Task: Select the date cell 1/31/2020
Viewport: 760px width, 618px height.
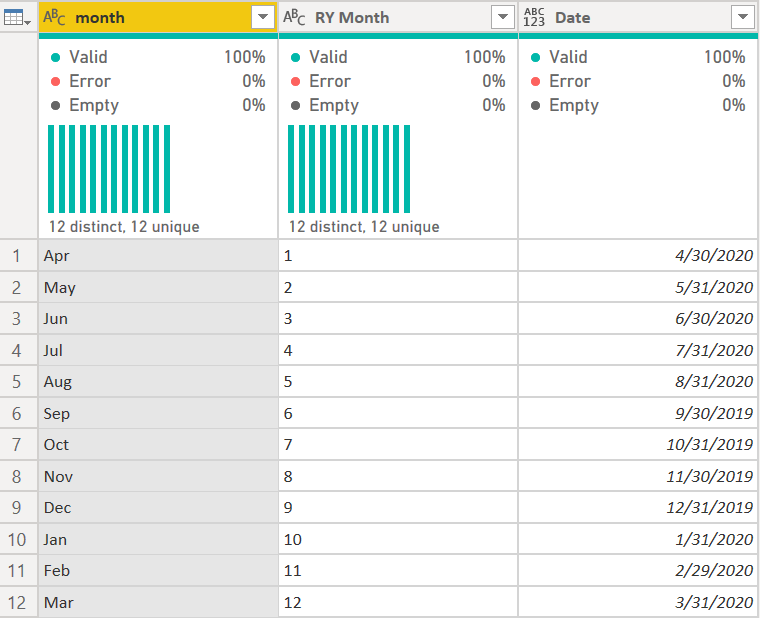Action: (x=638, y=539)
